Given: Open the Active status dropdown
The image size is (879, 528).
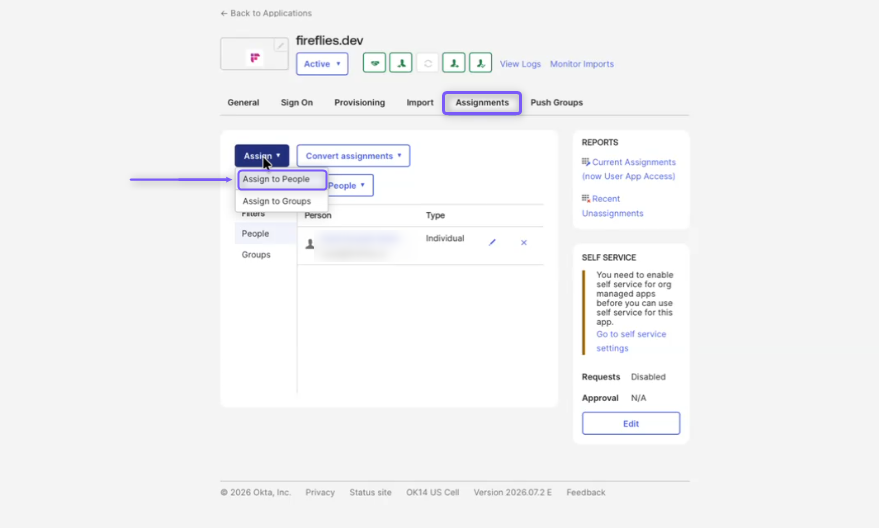Looking at the screenshot, I should click(322, 64).
